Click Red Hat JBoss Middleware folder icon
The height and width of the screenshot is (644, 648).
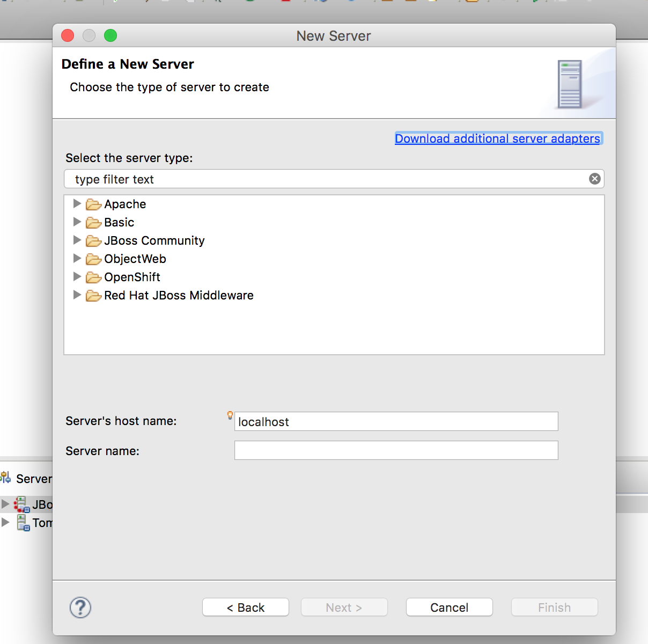(93, 296)
